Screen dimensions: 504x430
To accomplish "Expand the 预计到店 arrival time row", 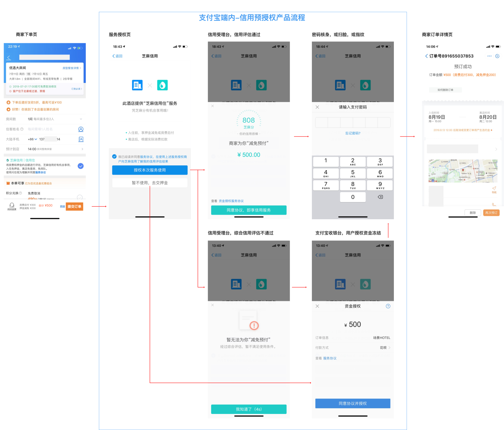I will (45, 149).
